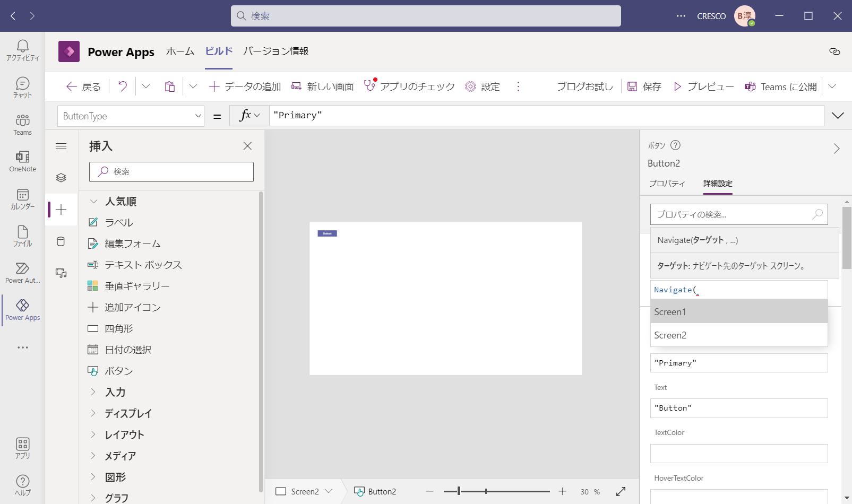Click the zoom slider handle
The height and width of the screenshot is (504, 852).
[x=459, y=491]
